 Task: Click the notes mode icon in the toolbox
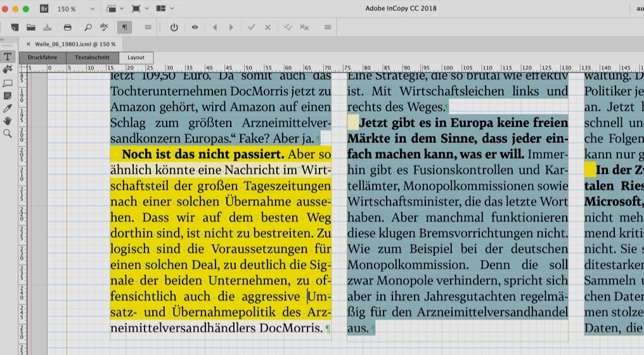pos(8,96)
